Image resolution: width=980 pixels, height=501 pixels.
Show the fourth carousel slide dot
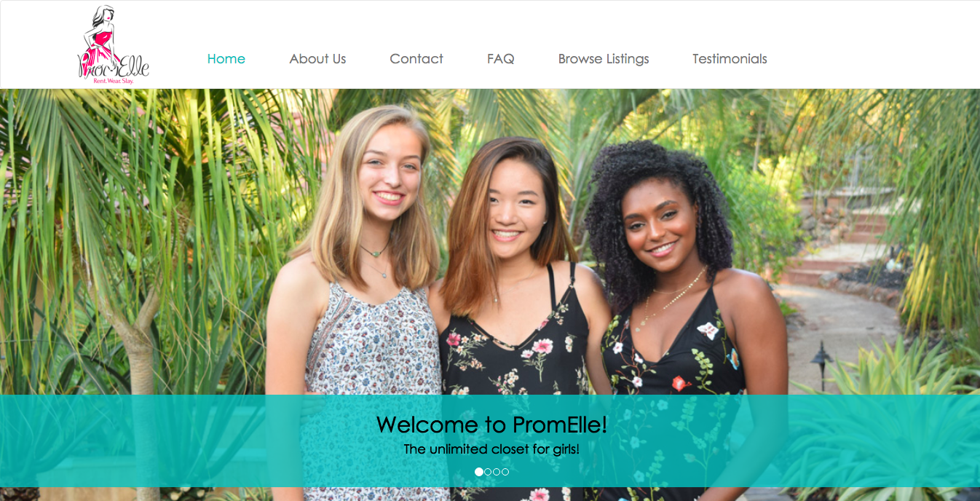tap(505, 472)
